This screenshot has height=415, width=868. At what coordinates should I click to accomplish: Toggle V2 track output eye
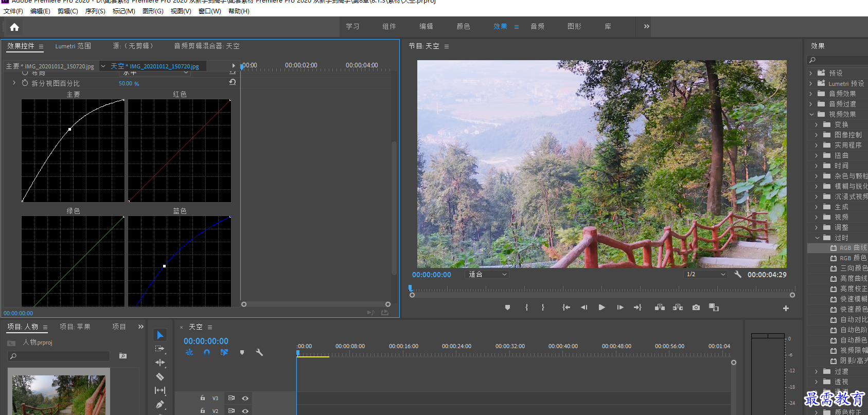(x=245, y=411)
